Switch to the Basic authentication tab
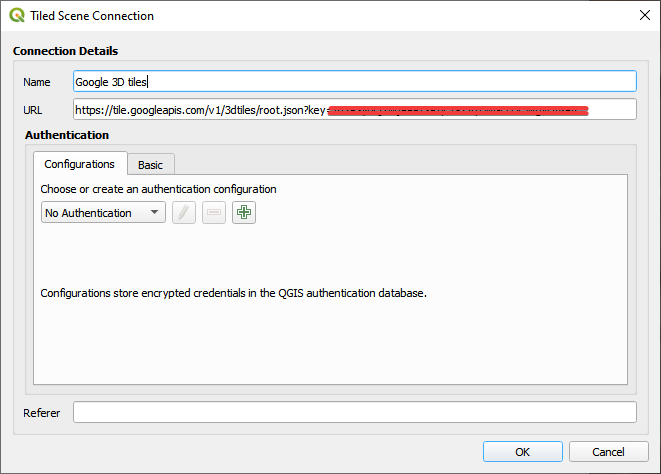Screen dimensions: 661x474 click(x=150, y=165)
